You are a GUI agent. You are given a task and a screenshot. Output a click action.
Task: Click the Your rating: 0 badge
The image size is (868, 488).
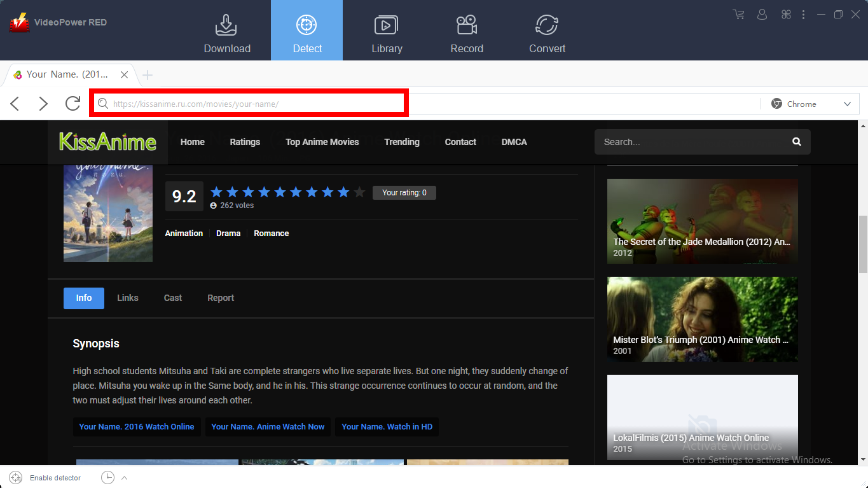404,192
